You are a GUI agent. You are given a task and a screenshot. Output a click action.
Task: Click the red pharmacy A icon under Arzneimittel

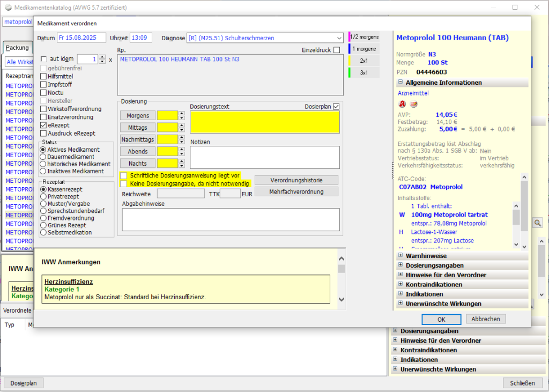pos(402,104)
